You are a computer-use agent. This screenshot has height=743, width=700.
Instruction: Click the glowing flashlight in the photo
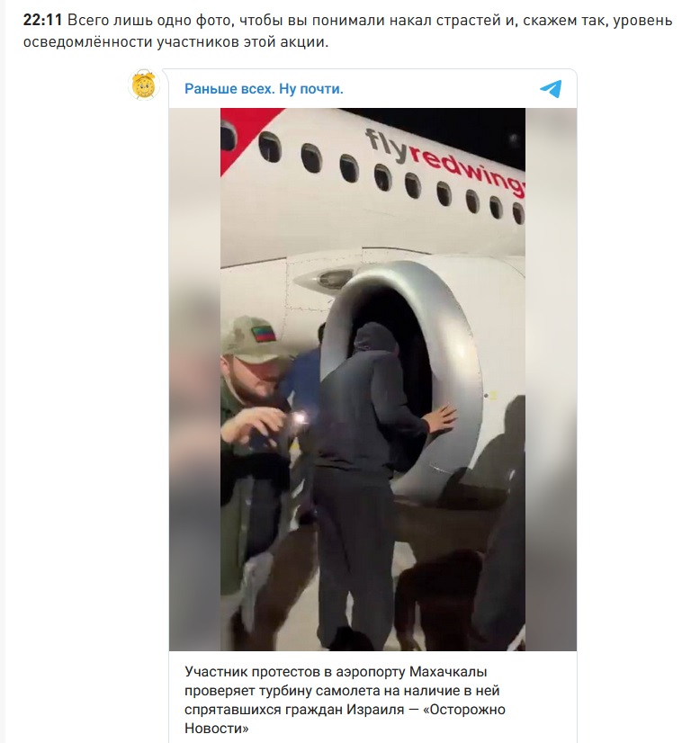pos(301,417)
